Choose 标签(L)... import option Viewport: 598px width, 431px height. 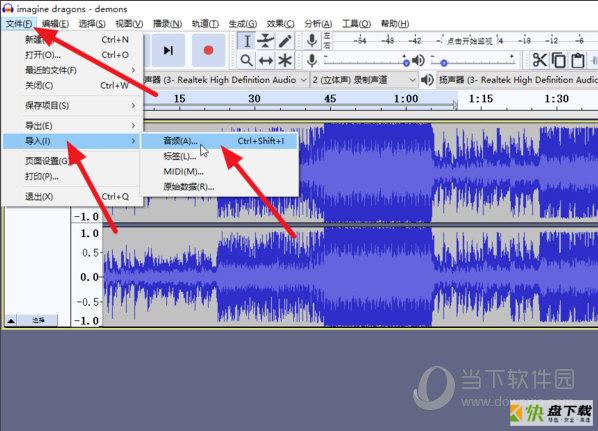click(x=220, y=156)
